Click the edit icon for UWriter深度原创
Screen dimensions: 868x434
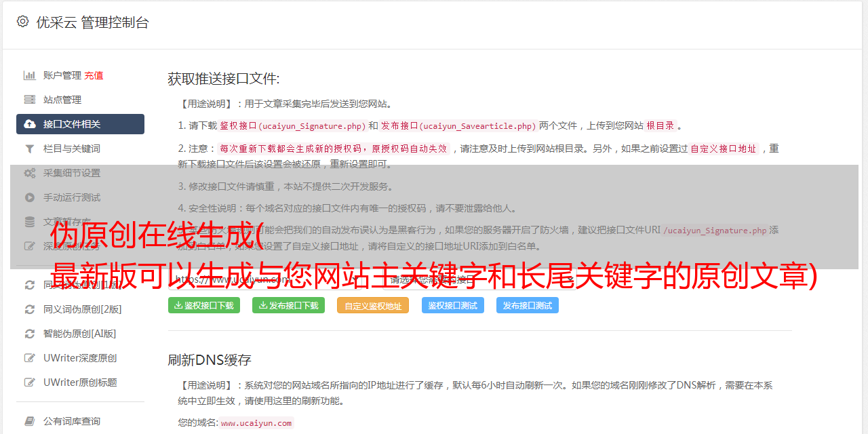point(30,358)
